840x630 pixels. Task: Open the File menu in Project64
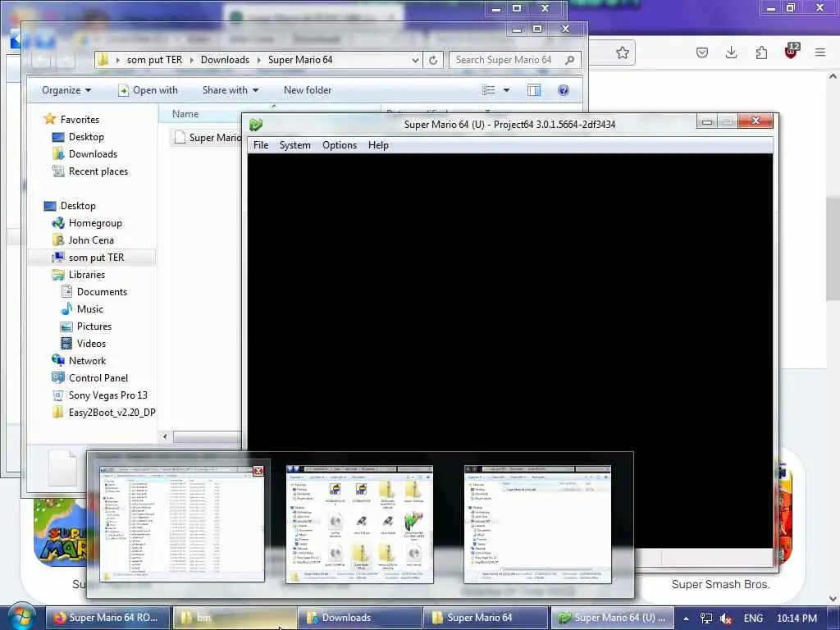(x=261, y=145)
